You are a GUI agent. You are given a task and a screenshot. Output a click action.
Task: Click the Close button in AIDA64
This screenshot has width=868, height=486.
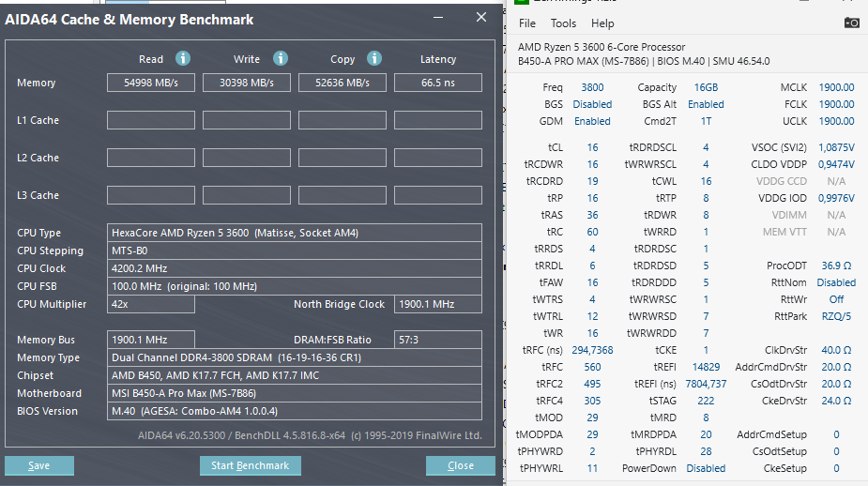461,465
